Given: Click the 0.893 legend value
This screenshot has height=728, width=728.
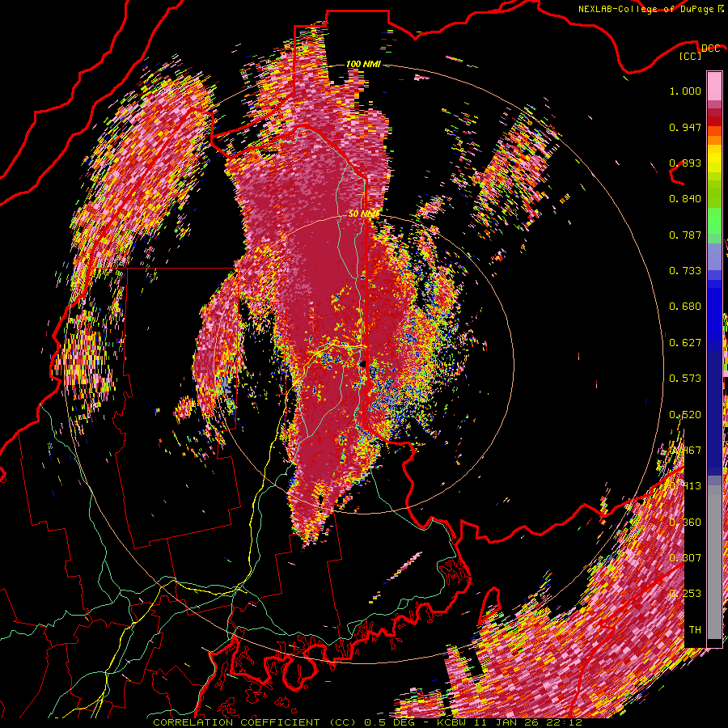Looking at the screenshot, I should pyautogui.click(x=685, y=163).
